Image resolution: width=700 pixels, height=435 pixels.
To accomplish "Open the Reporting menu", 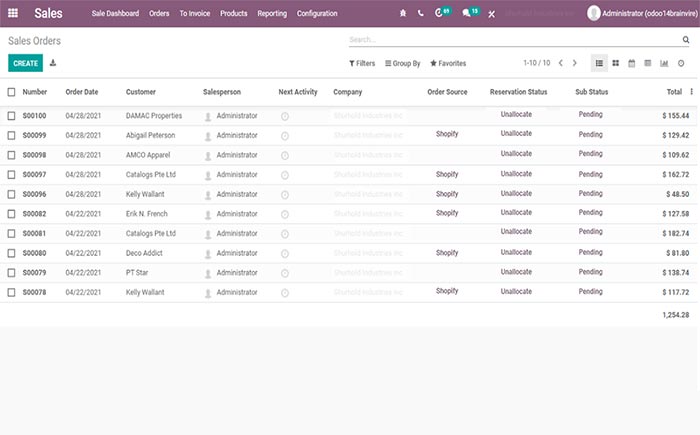I will pos(271,14).
